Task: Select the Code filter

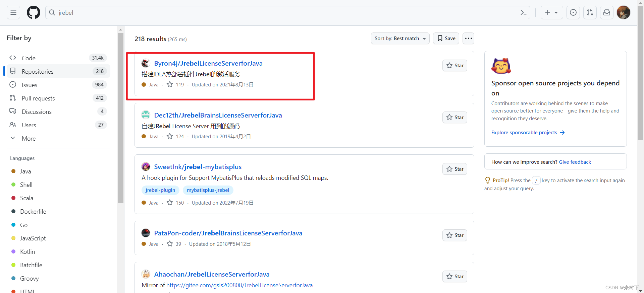Action: [x=58, y=58]
